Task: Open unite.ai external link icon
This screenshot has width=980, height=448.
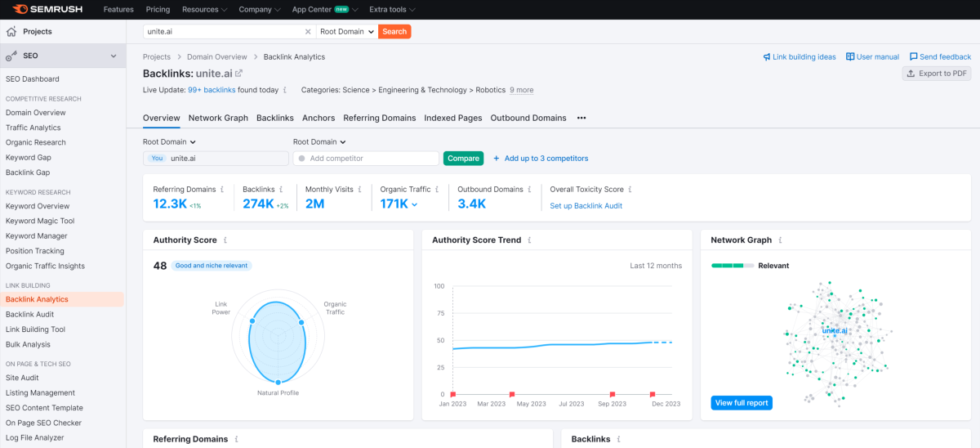Action: point(238,74)
